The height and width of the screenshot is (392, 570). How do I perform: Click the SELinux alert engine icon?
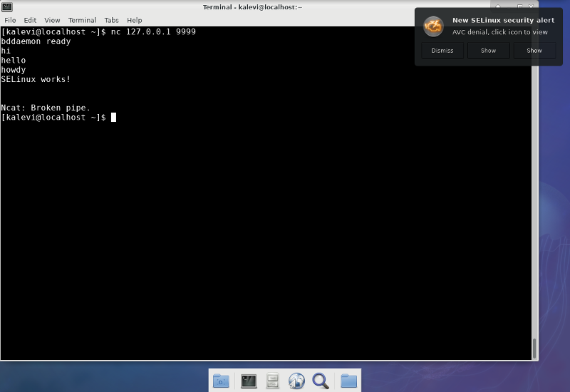(433, 26)
